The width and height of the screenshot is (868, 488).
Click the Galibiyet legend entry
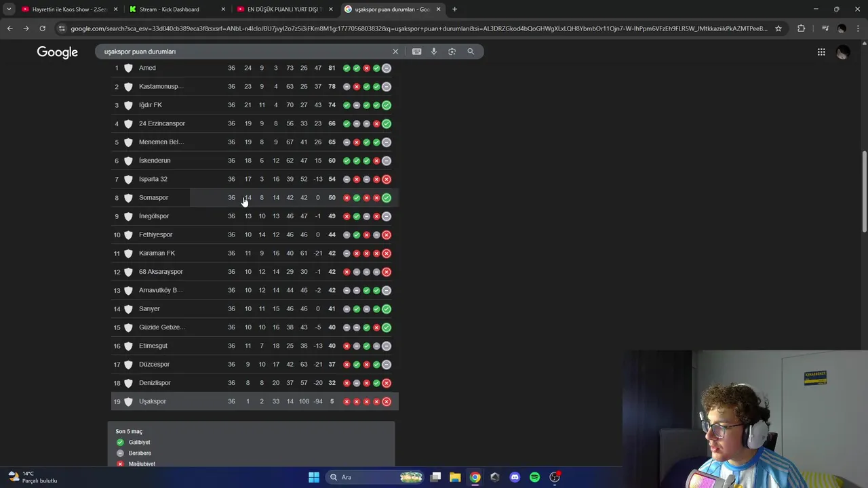click(x=134, y=443)
